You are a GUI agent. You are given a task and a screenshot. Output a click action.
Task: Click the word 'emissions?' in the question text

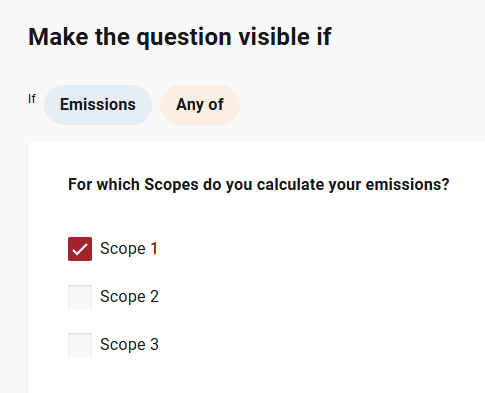point(407,185)
